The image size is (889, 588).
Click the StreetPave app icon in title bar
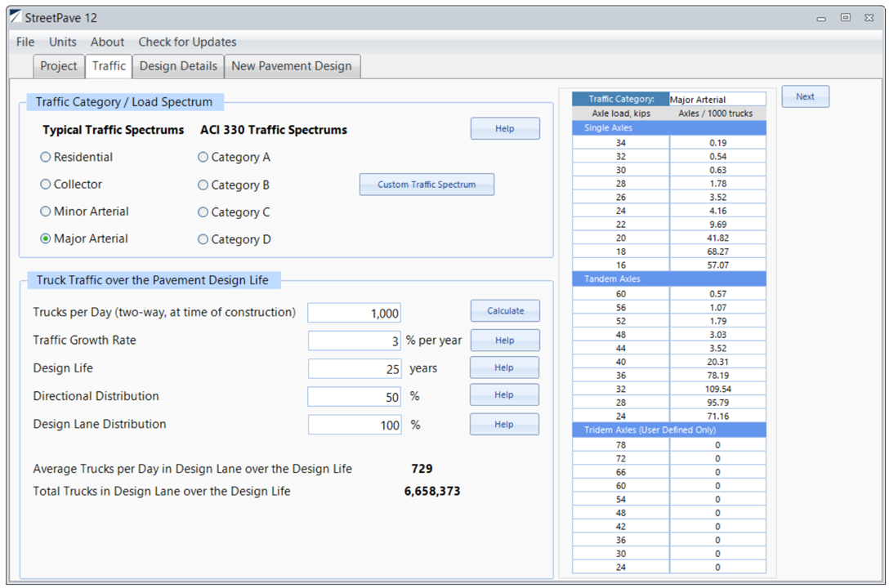tap(15, 17)
